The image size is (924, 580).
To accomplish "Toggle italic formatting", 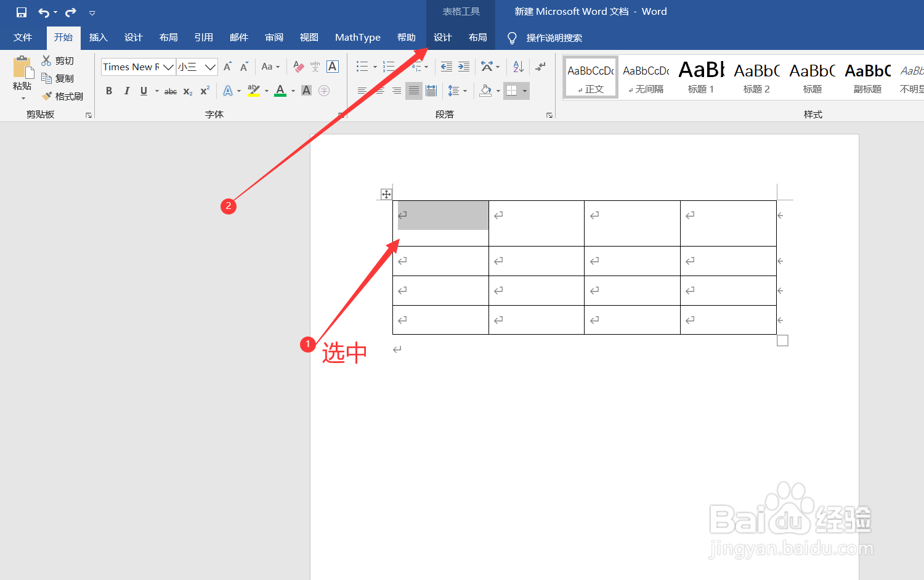I will tap(126, 91).
